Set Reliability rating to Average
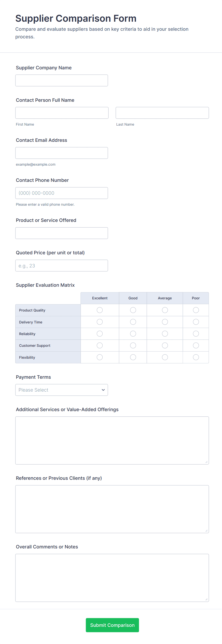 tap(165, 333)
